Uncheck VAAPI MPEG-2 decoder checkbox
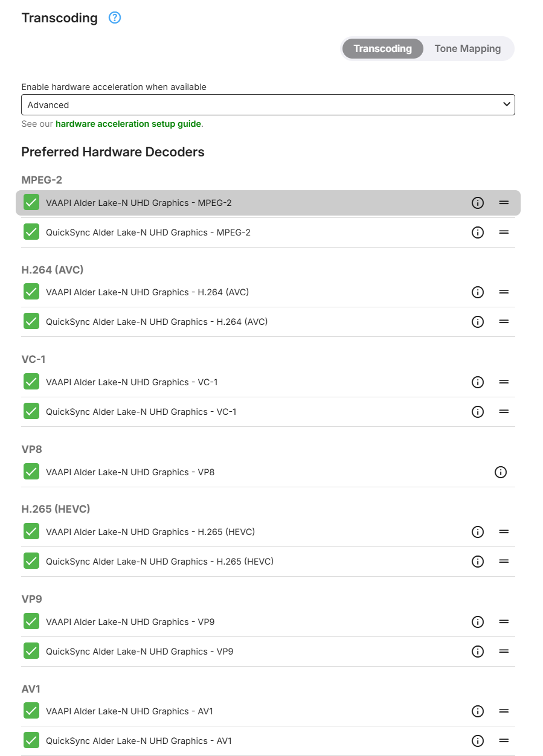Image resolution: width=543 pixels, height=756 pixels. tap(31, 202)
